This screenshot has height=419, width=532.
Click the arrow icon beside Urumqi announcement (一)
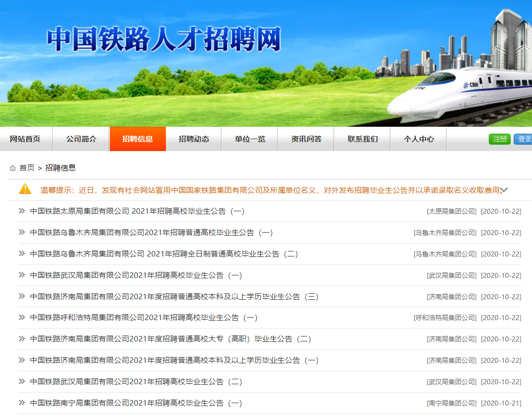22,232
